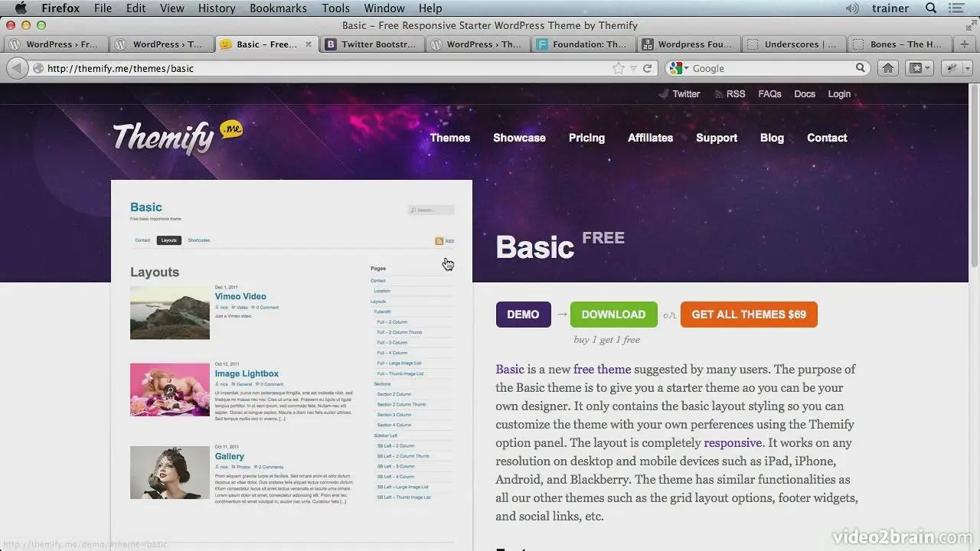Open a new tab with plus button

964,44
